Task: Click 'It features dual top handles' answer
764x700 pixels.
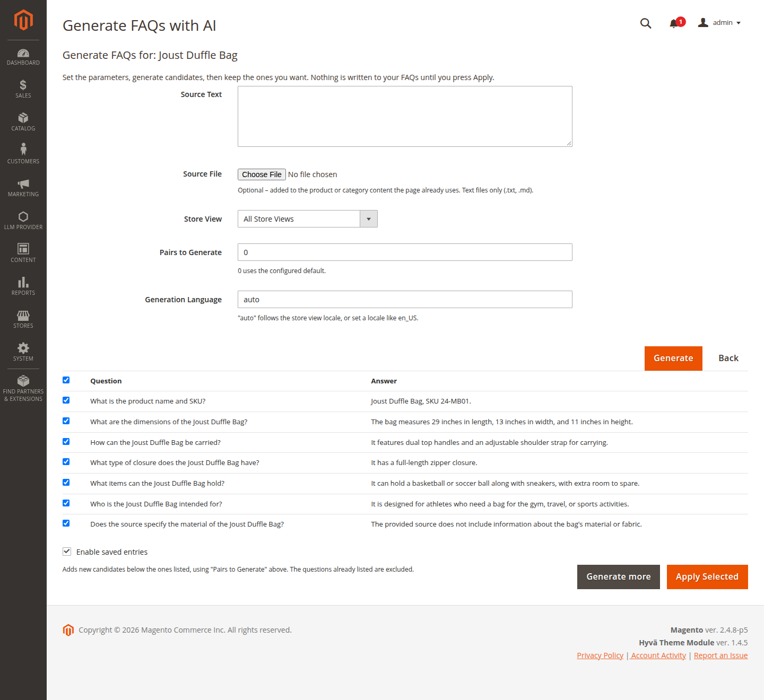Action: (490, 443)
